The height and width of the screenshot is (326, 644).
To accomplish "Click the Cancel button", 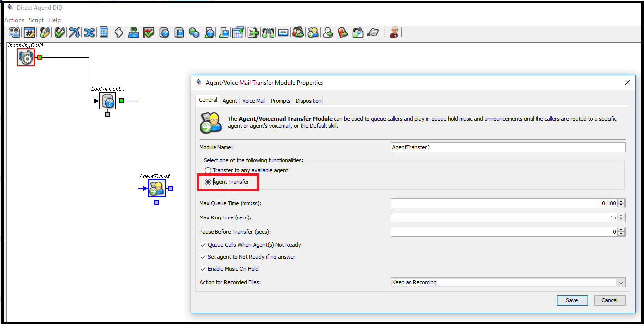I will [610, 300].
